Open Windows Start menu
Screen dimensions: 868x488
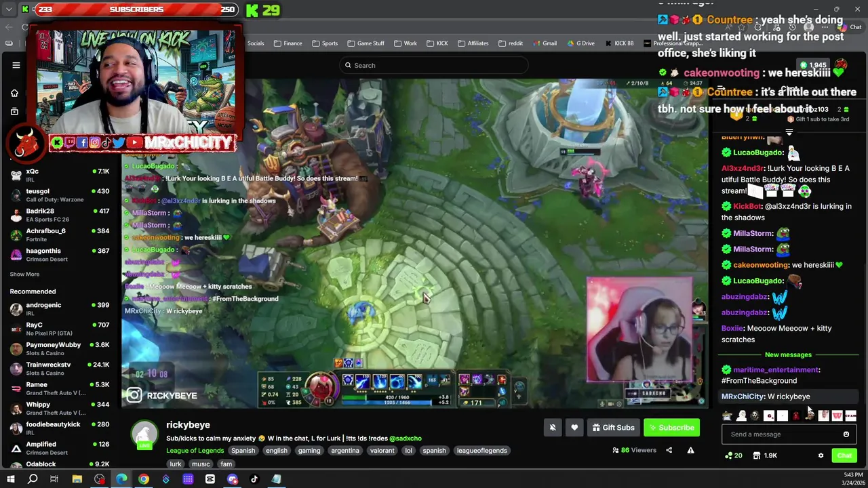[x=10, y=479]
